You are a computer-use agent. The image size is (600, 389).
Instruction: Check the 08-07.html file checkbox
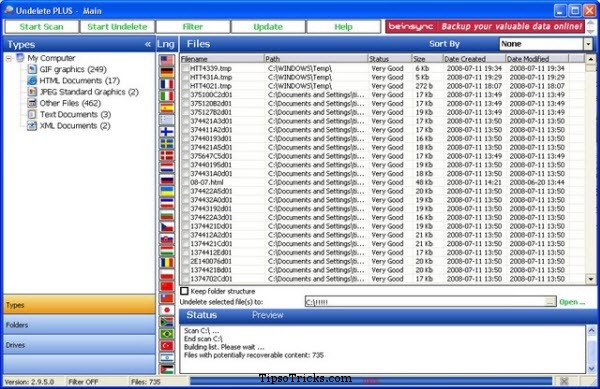point(186,182)
